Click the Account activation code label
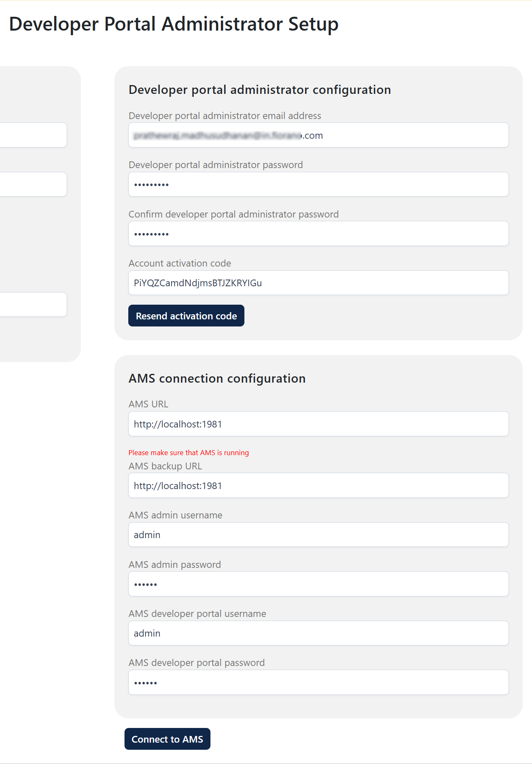Viewport: 532px width, 764px height. click(x=180, y=263)
